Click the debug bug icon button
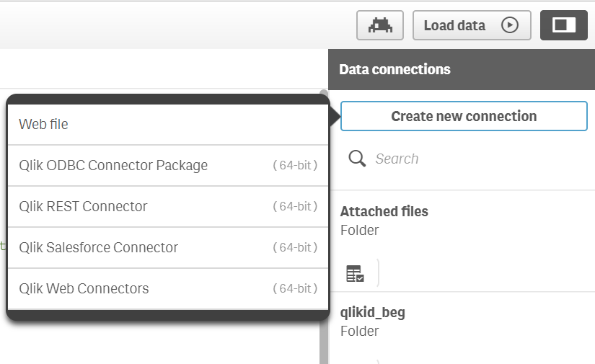This screenshot has width=595, height=364. pos(380,25)
